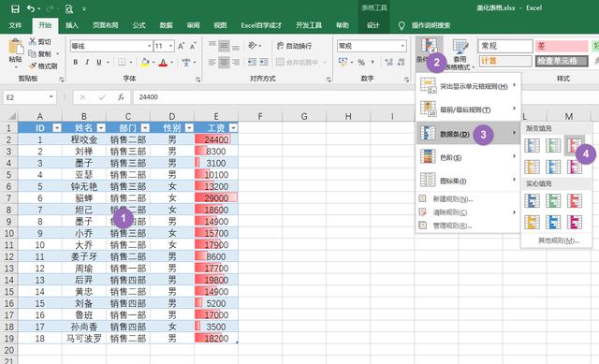Open the font group dialog launcher
The height and width of the screenshot is (364, 599).
[x=197, y=80]
